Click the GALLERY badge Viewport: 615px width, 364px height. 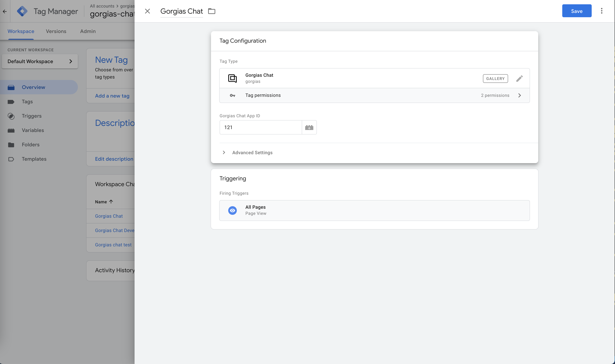(x=495, y=79)
